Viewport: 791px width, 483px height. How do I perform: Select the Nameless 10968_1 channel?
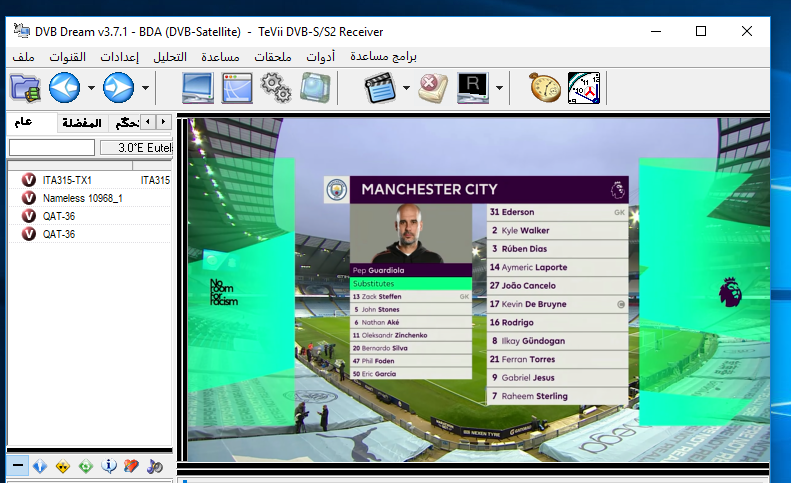(89, 198)
